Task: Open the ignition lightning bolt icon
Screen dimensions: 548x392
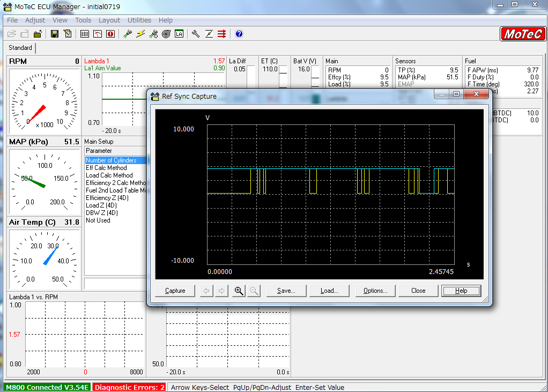Action: coord(140,34)
